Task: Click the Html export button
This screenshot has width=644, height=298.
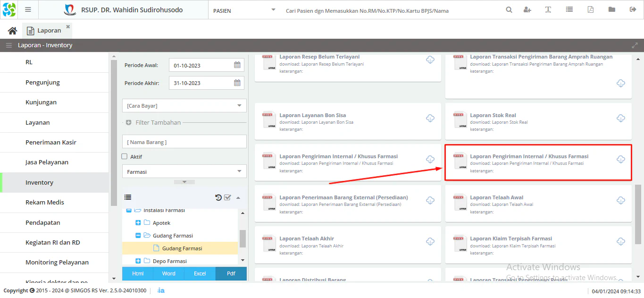Action: (138, 273)
